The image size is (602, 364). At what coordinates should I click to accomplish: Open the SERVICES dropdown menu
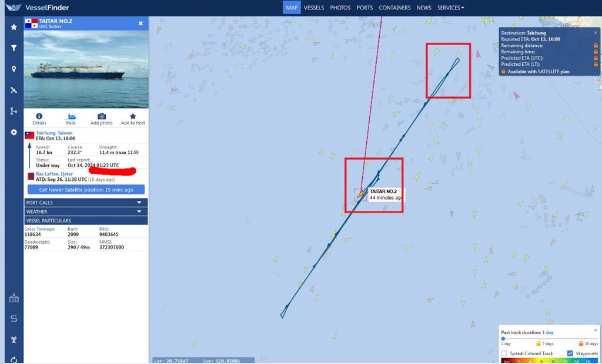coord(450,8)
